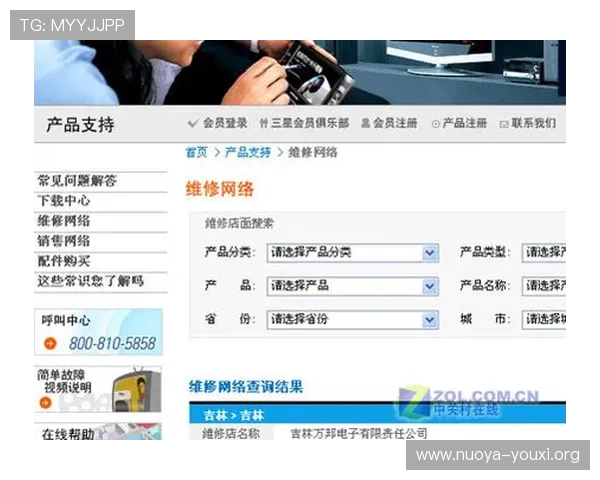Click the 联系我们 envelope icon
600x480 pixels.
pos(504,124)
